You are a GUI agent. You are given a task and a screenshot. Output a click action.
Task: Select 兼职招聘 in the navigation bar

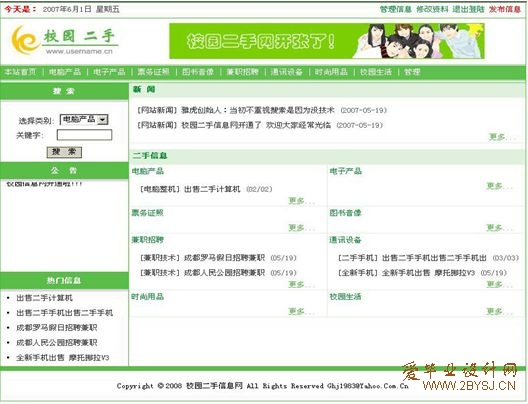coord(242,72)
